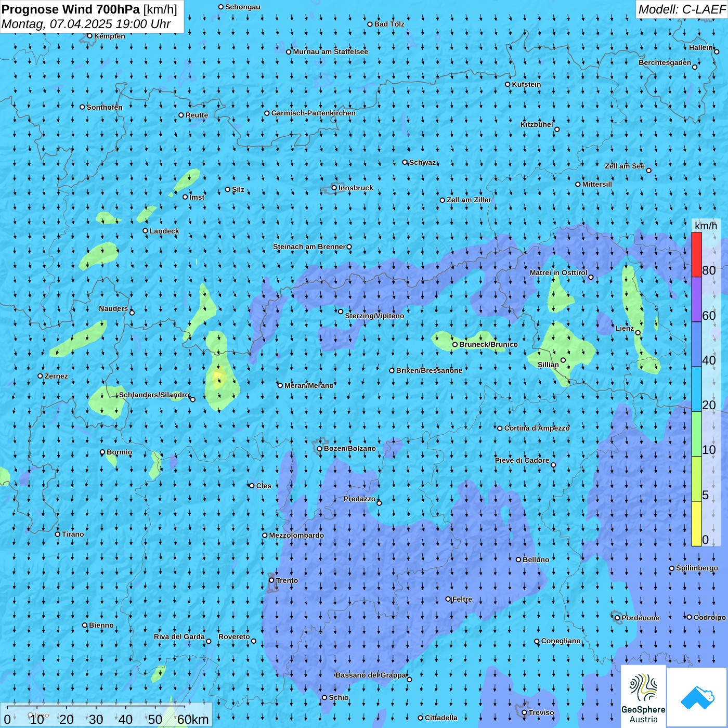Screen dimensions: 728x728
Task: Click the Landeck location marker
Action: (145, 231)
